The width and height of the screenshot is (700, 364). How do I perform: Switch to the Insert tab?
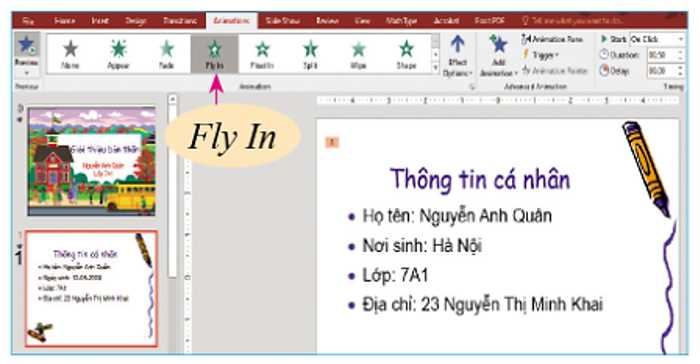100,21
